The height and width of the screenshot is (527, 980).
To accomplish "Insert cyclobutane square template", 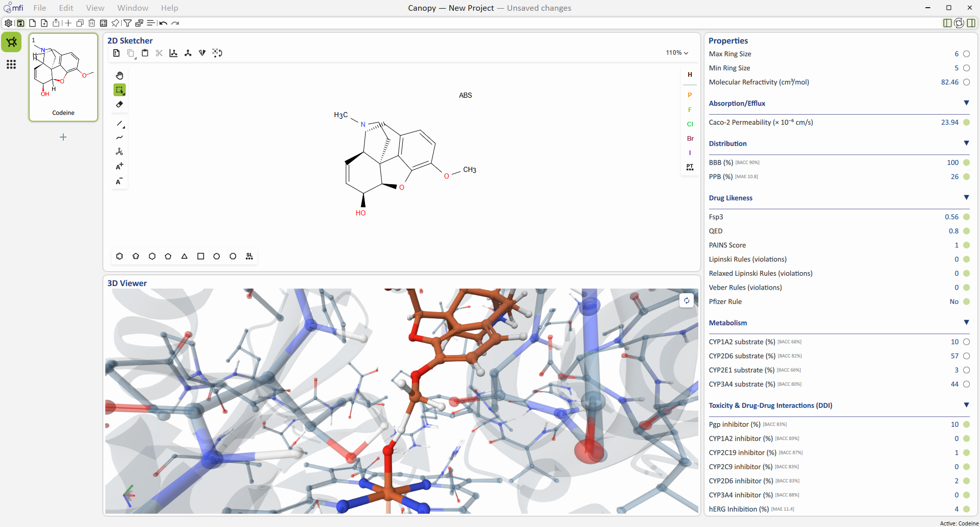I will (201, 256).
